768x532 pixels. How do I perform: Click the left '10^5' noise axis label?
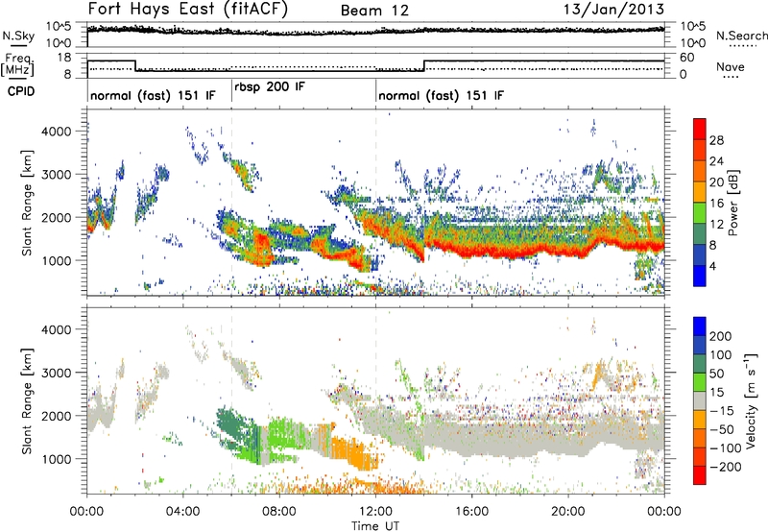pyautogui.click(x=59, y=27)
